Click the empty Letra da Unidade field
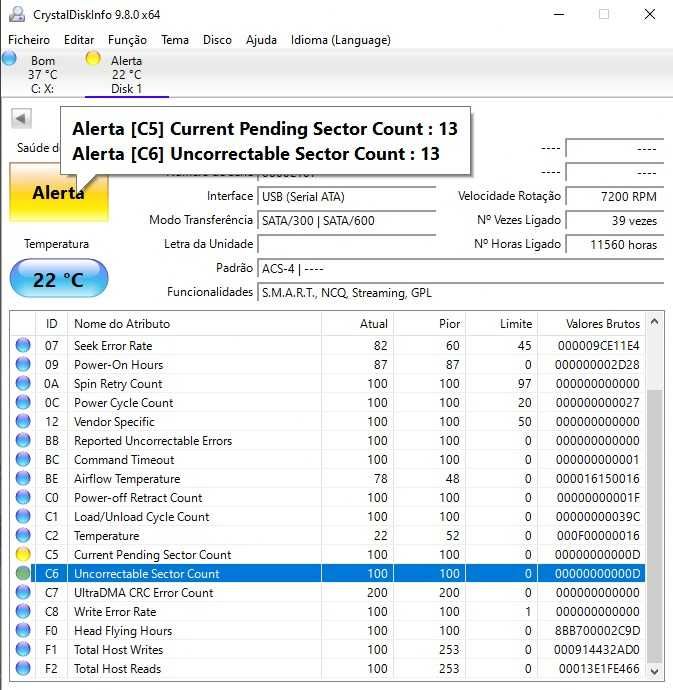The image size is (673, 690). point(347,244)
